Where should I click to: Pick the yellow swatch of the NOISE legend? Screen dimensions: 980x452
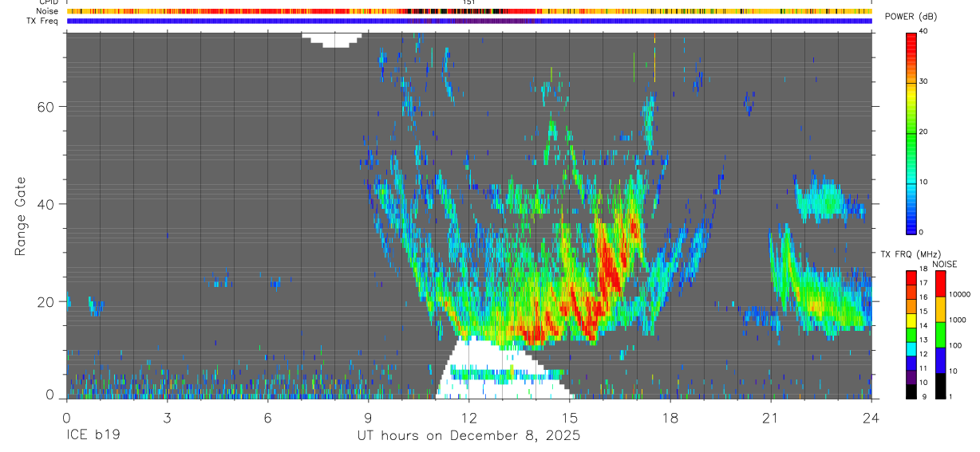pyautogui.click(x=940, y=309)
